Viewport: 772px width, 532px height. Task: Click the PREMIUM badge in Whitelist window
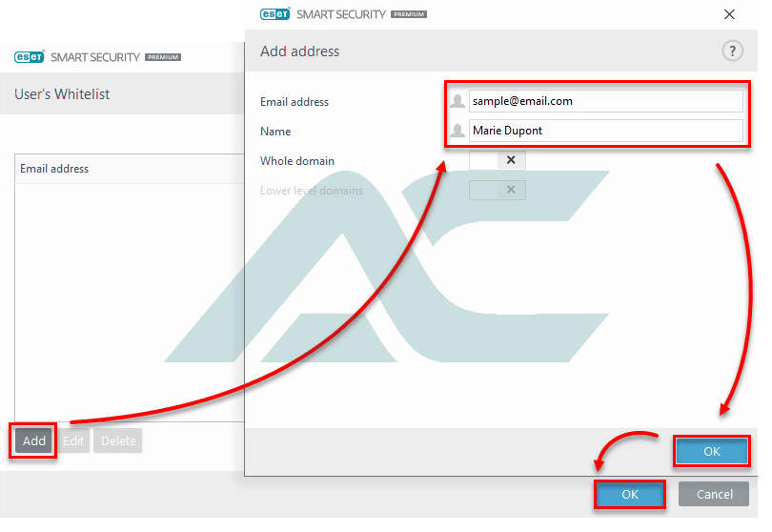(163, 57)
